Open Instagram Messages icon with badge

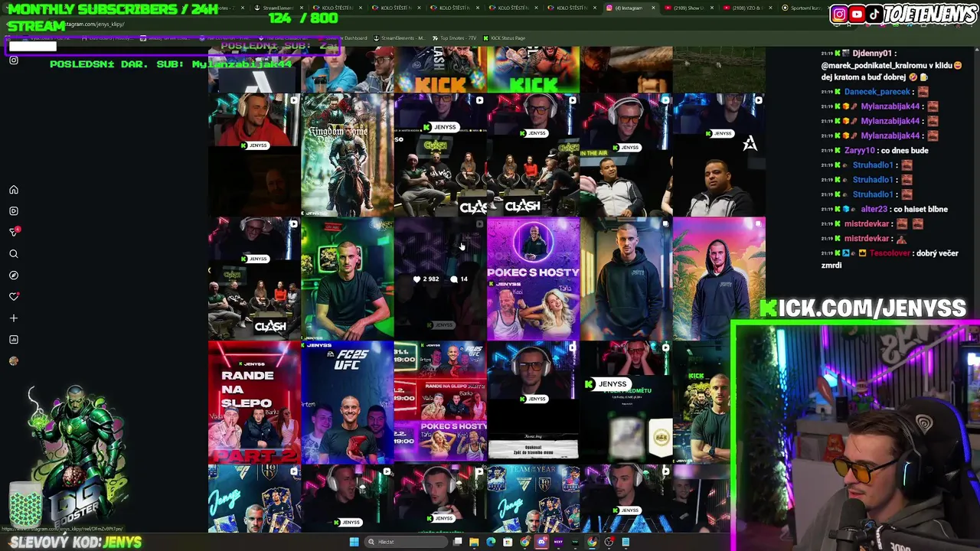point(14,232)
